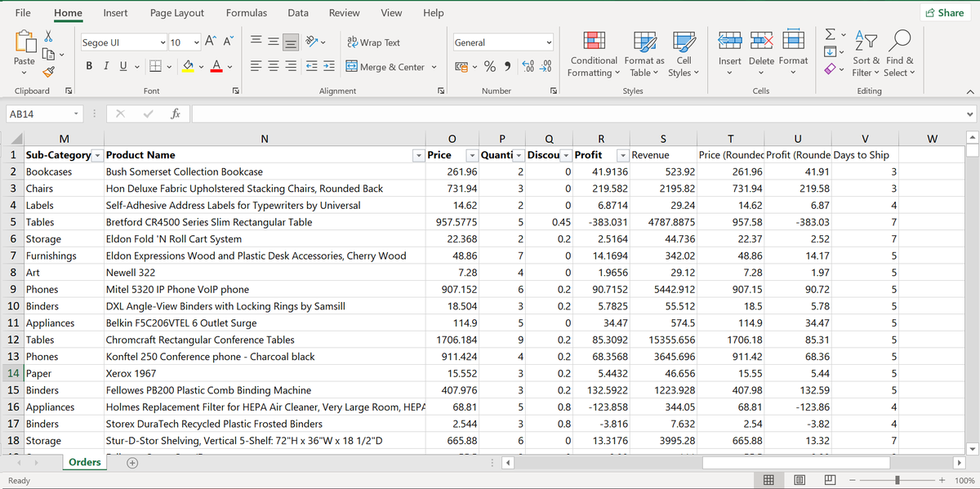Toggle Italic formatting
This screenshot has width=980, height=489.
pos(105,67)
